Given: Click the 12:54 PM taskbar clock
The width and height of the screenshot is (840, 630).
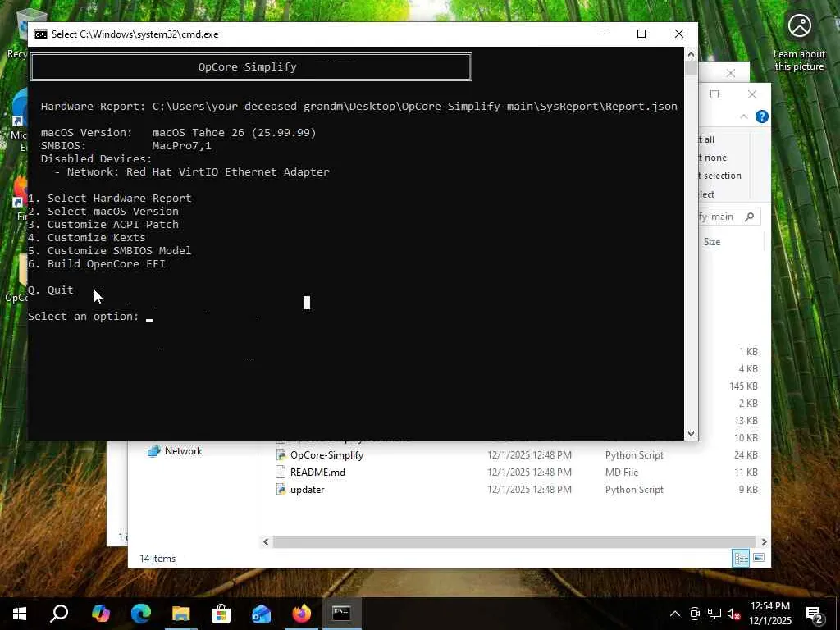Looking at the screenshot, I should pos(770,606).
